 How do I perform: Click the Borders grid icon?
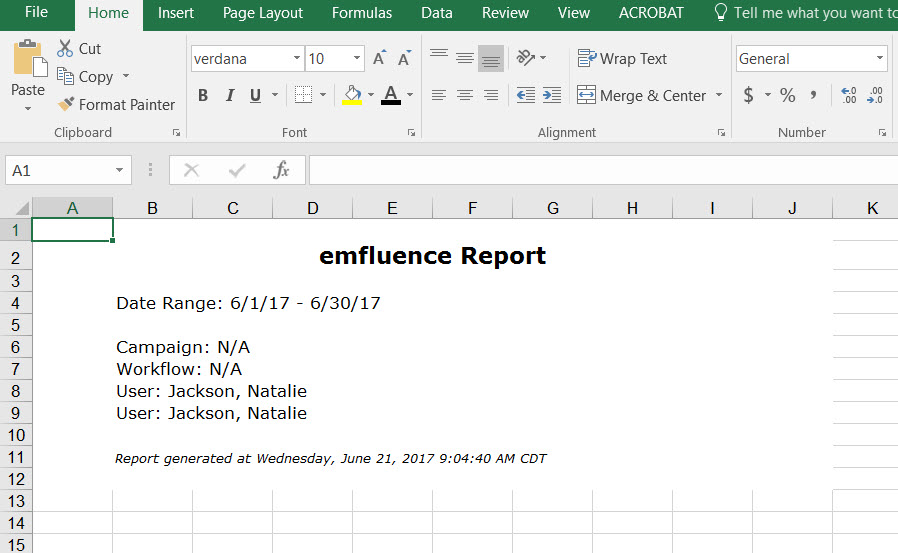click(x=304, y=95)
